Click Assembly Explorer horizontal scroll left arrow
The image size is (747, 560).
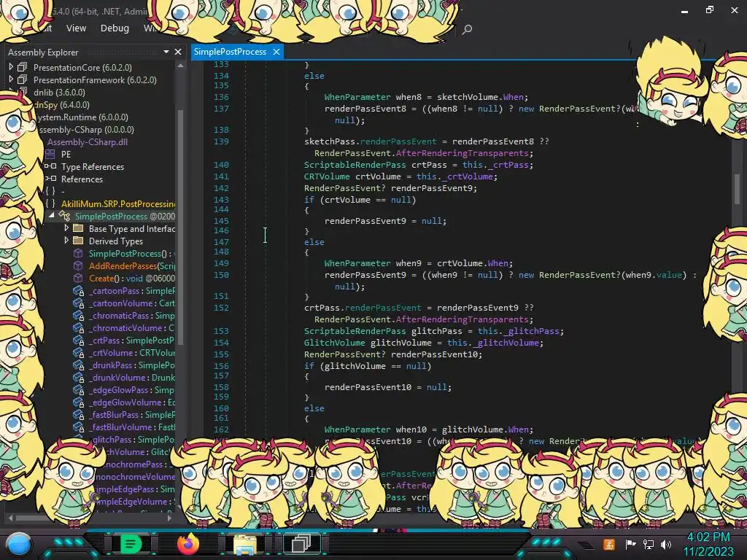click(x=10, y=518)
